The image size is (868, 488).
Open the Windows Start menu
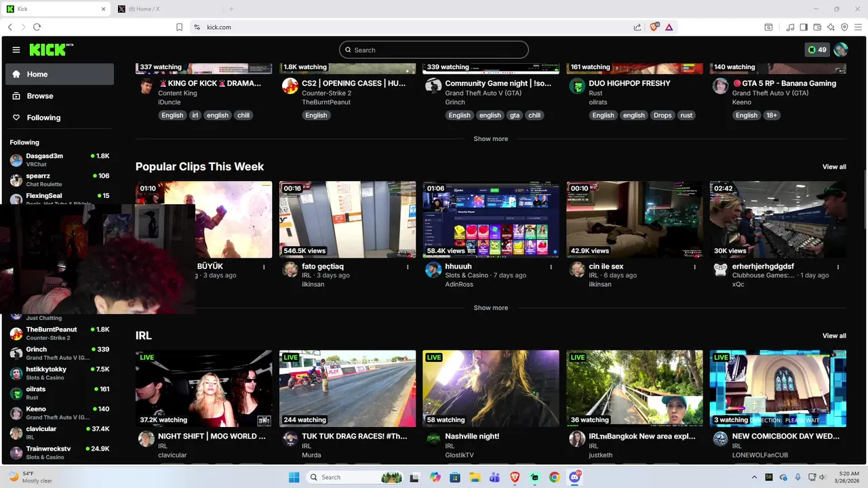tap(294, 477)
